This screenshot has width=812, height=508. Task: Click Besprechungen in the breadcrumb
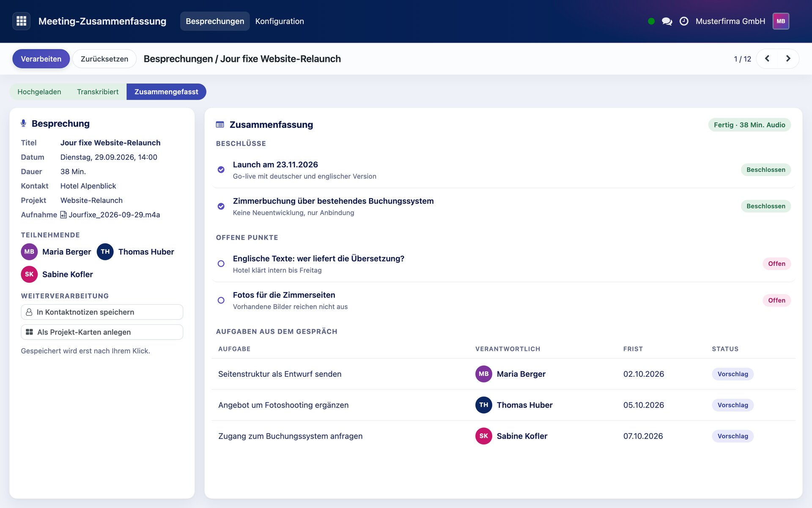[178, 59]
